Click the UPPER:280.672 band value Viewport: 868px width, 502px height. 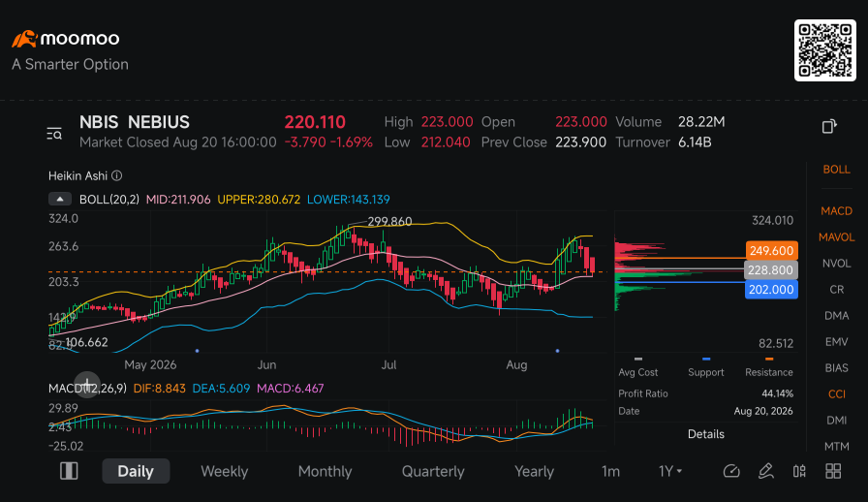259,200
